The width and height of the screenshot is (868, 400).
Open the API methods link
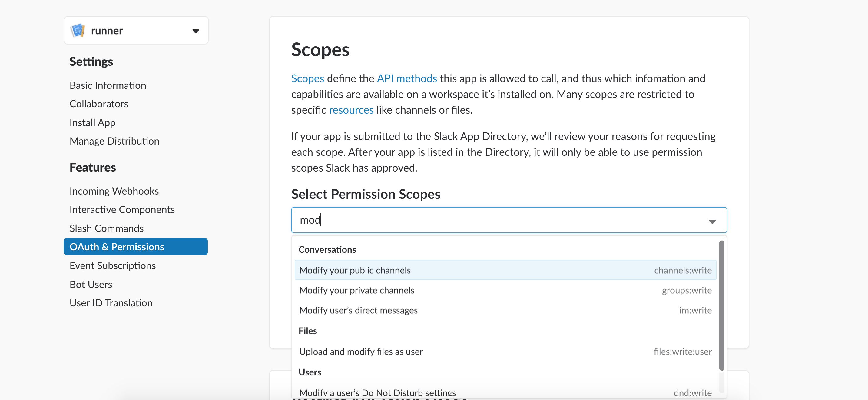click(x=406, y=78)
